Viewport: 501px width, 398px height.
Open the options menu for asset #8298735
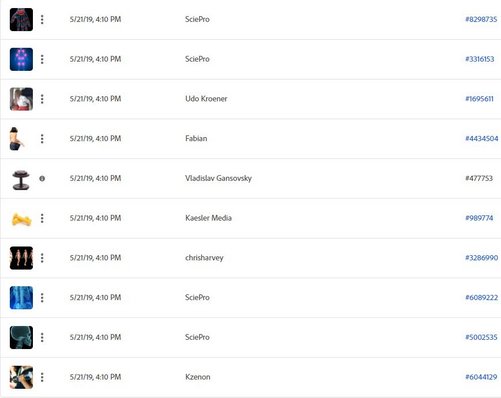click(42, 19)
